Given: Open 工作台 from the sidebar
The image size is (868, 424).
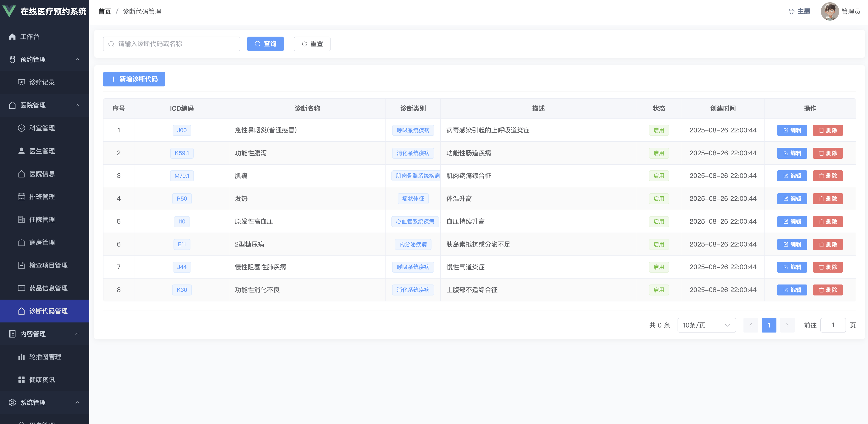Looking at the screenshot, I should [x=29, y=37].
